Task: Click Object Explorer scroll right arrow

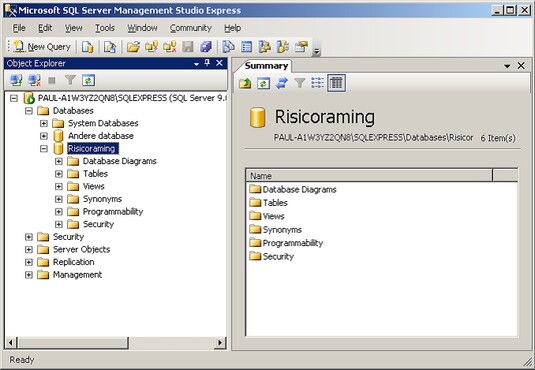Action: tap(220, 342)
